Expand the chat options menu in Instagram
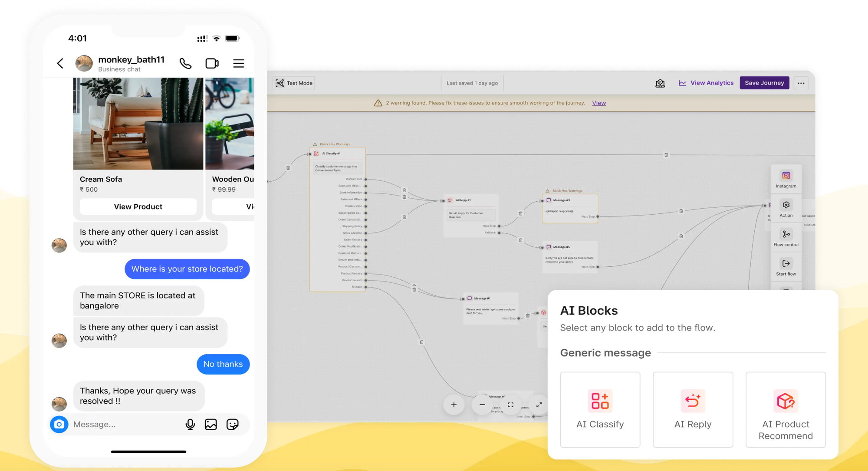This screenshot has height=471, width=868. [x=238, y=63]
